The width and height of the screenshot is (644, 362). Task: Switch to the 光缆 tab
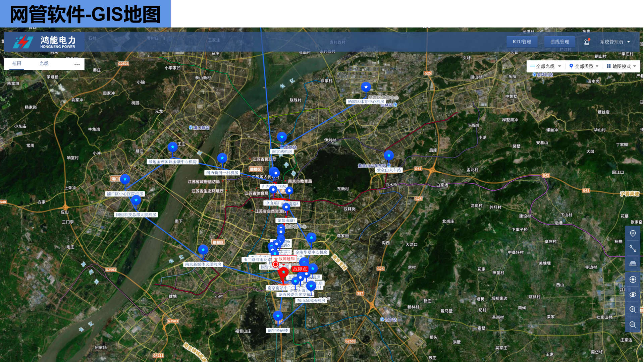point(44,63)
